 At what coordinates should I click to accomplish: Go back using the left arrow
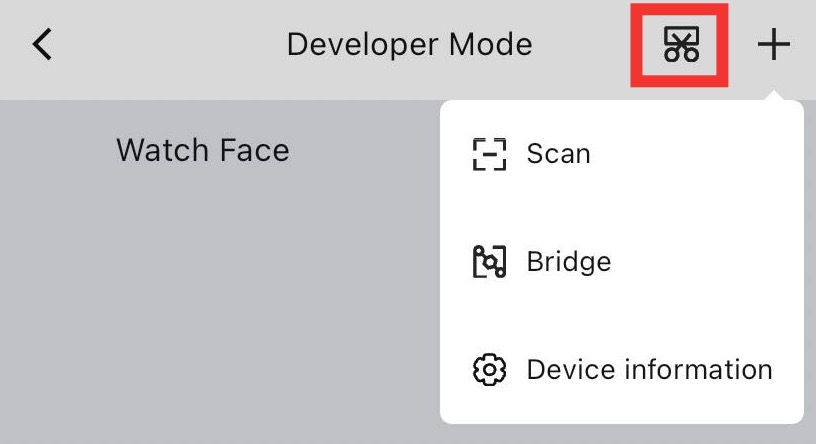pos(42,45)
